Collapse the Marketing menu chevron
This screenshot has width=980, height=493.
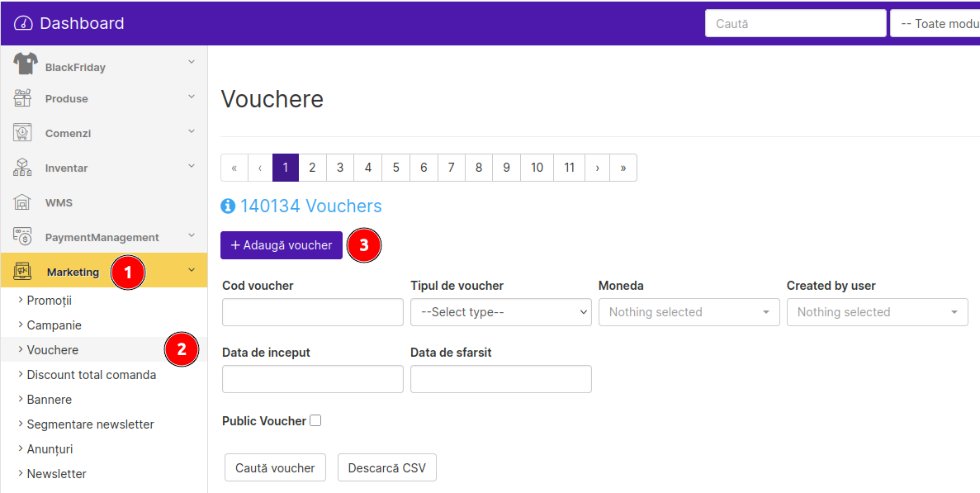click(x=192, y=270)
